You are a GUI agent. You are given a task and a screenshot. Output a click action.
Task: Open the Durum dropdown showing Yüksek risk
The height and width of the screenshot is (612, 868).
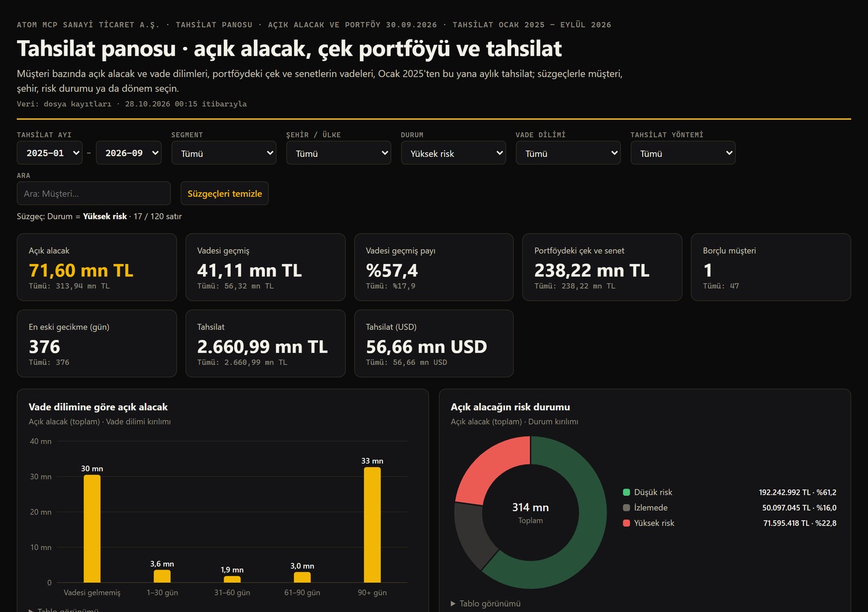pos(453,153)
